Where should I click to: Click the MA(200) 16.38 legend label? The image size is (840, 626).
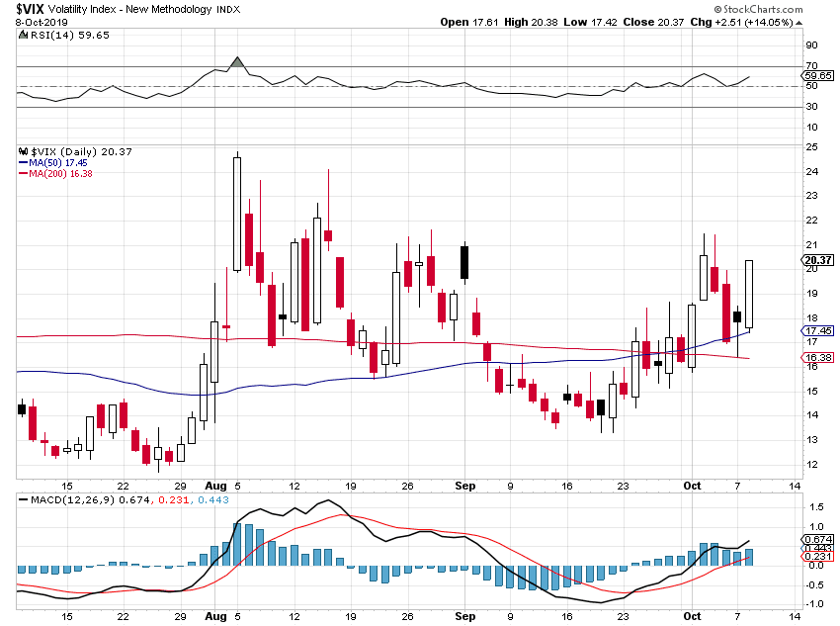(60, 174)
